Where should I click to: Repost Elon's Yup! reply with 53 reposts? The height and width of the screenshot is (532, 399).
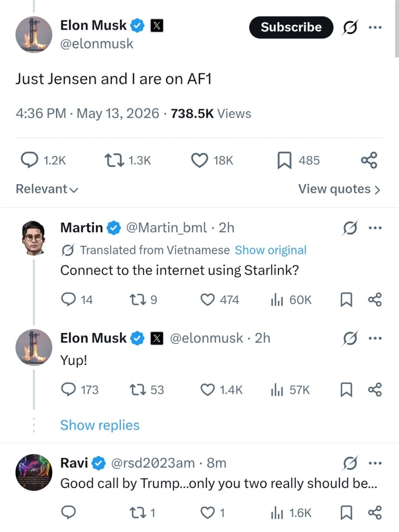coord(147,390)
